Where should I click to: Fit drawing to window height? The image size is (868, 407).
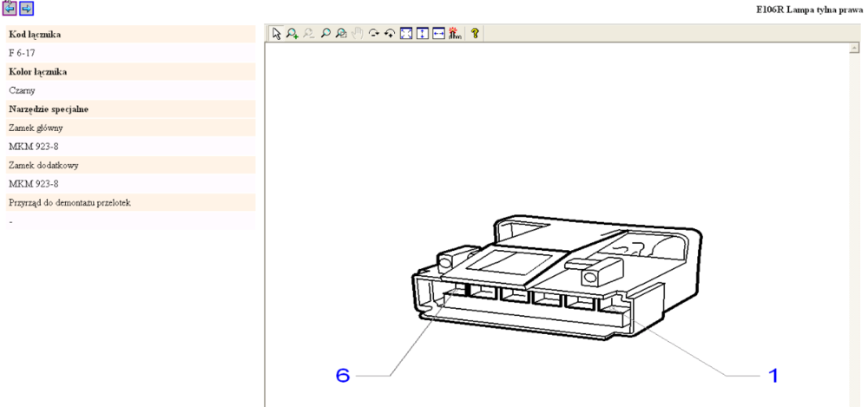point(422,33)
